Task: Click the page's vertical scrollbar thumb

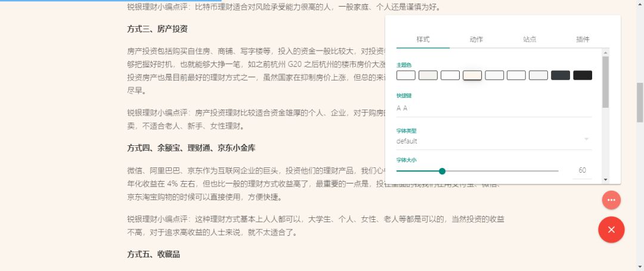Action: [640, 102]
